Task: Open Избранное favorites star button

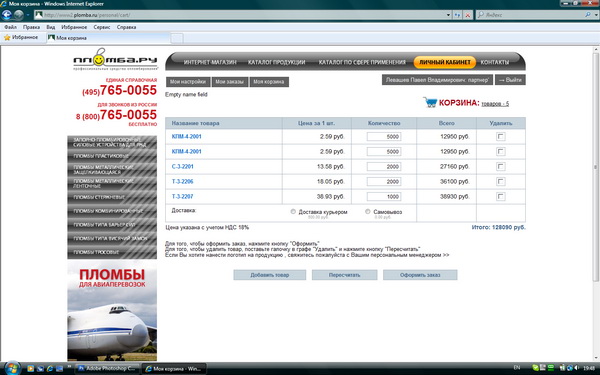Action: click(x=21, y=38)
